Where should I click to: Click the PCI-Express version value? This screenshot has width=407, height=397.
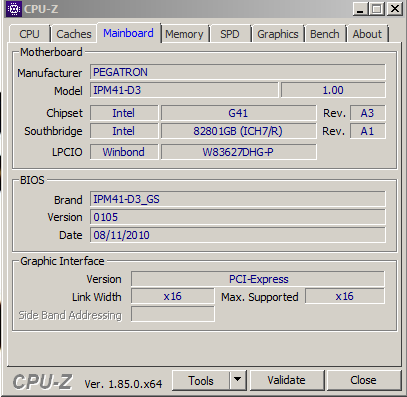click(x=258, y=279)
